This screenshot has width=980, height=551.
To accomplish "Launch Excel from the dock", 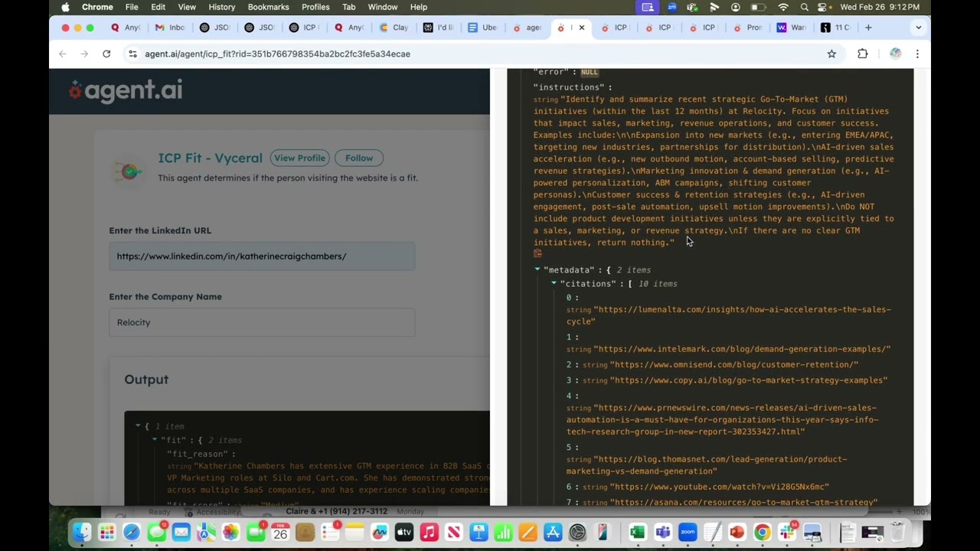I will point(638,532).
